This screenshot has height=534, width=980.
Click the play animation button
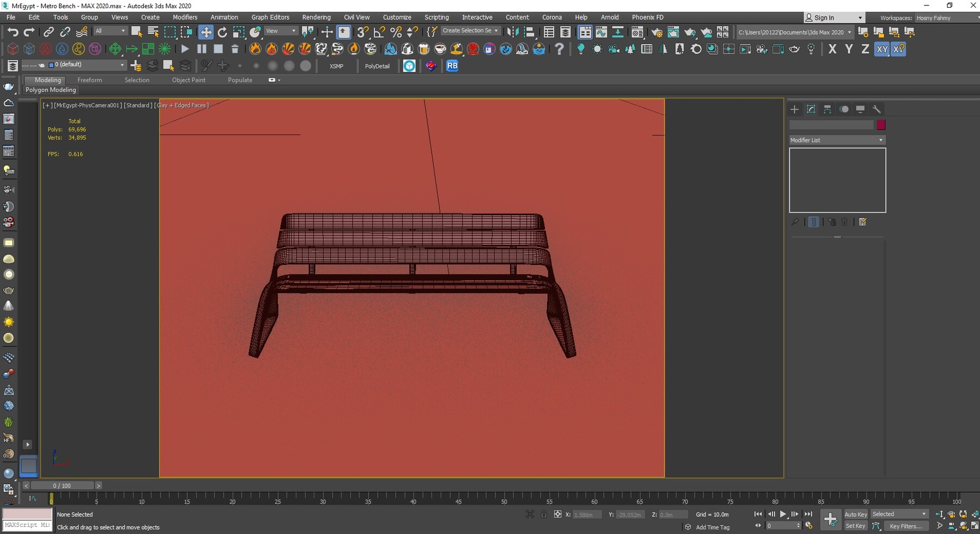pos(783,514)
